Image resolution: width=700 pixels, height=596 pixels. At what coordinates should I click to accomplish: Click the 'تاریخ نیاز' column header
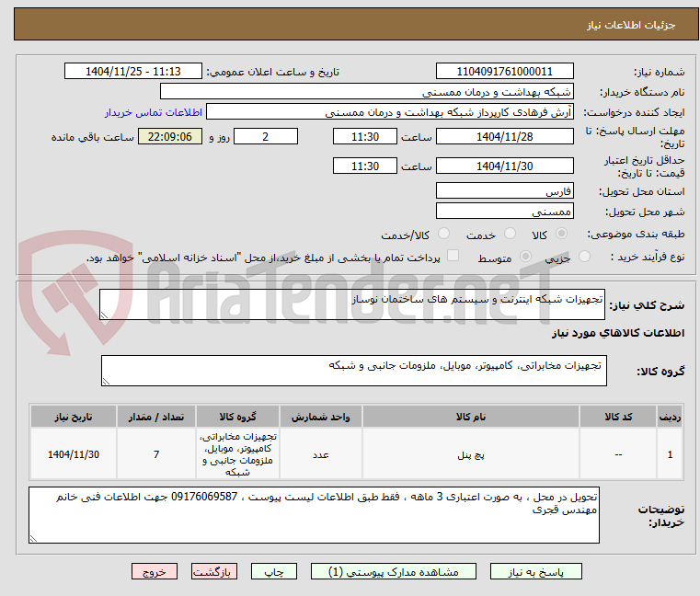pos(74,417)
